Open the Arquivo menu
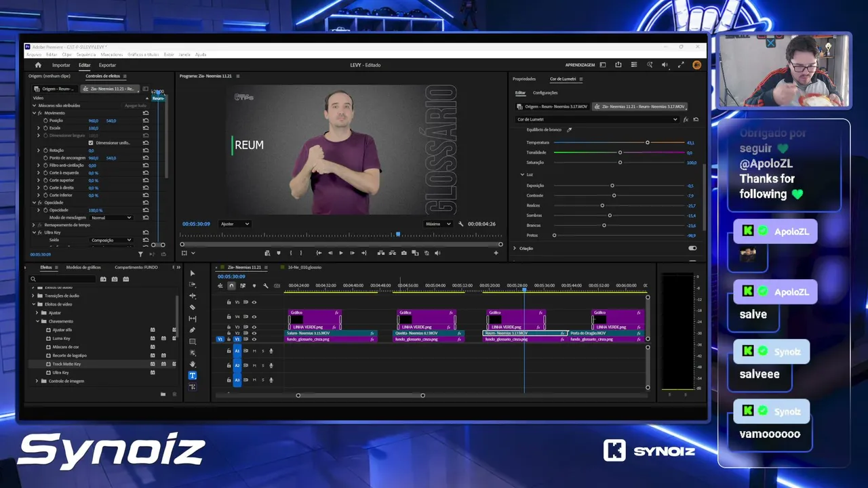Image resolution: width=868 pixels, height=488 pixels. coord(33,54)
